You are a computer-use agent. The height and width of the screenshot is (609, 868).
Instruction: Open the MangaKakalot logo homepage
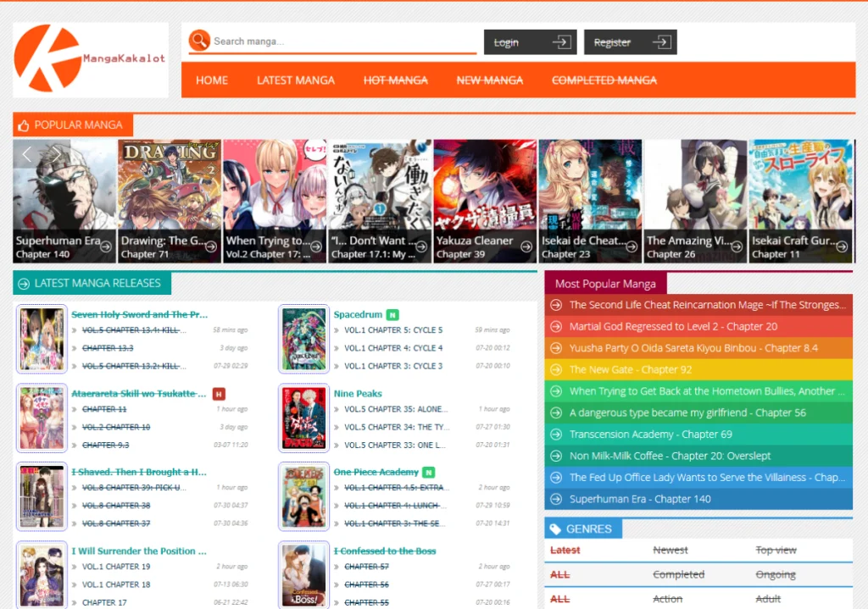coord(90,59)
